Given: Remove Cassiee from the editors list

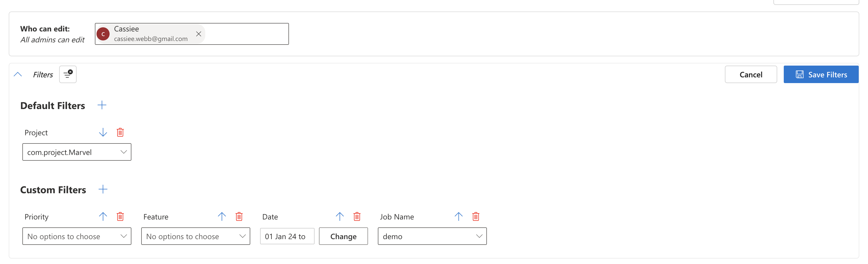Looking at the screenshot, I should [198, 34].
